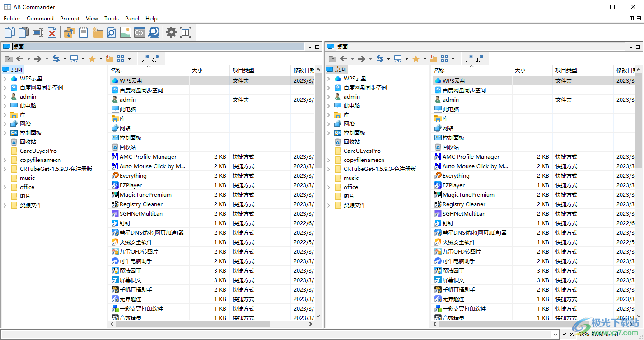Select drive c: in left panel
644x340 pixels.
pyautogui.click(x=145, y=59)
